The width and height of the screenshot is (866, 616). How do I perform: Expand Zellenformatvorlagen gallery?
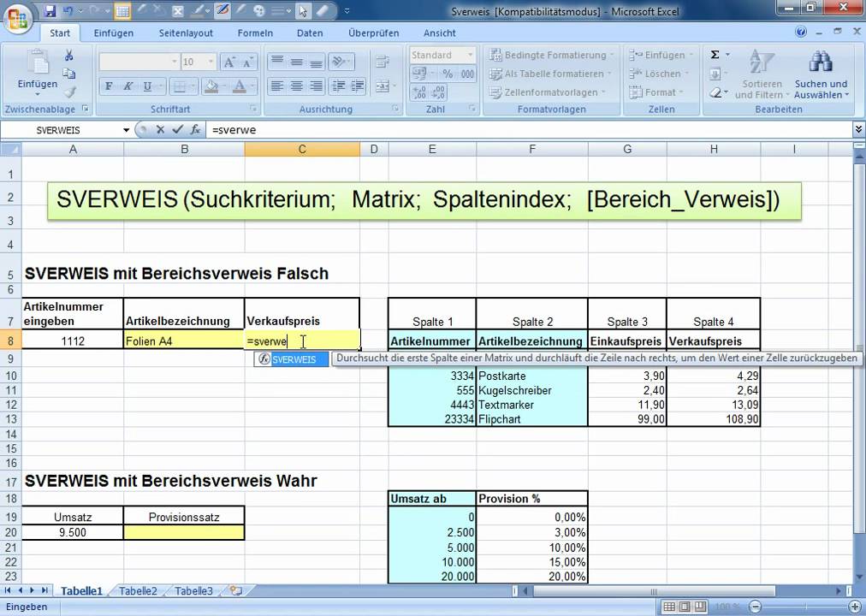(x=548, y=92)
